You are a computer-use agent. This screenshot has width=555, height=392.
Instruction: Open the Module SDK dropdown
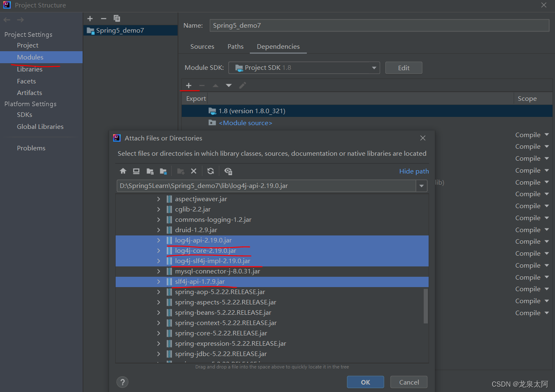point(304,68)
